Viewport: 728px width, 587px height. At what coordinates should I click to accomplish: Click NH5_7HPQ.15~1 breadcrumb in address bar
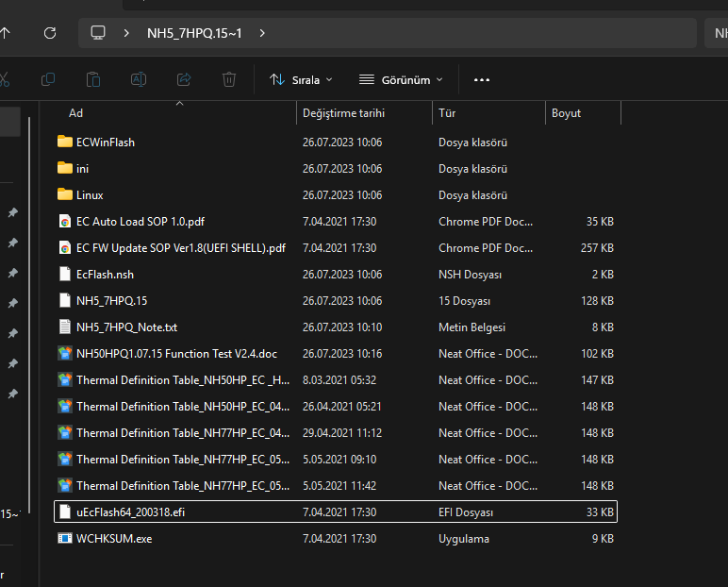point(194,33)
